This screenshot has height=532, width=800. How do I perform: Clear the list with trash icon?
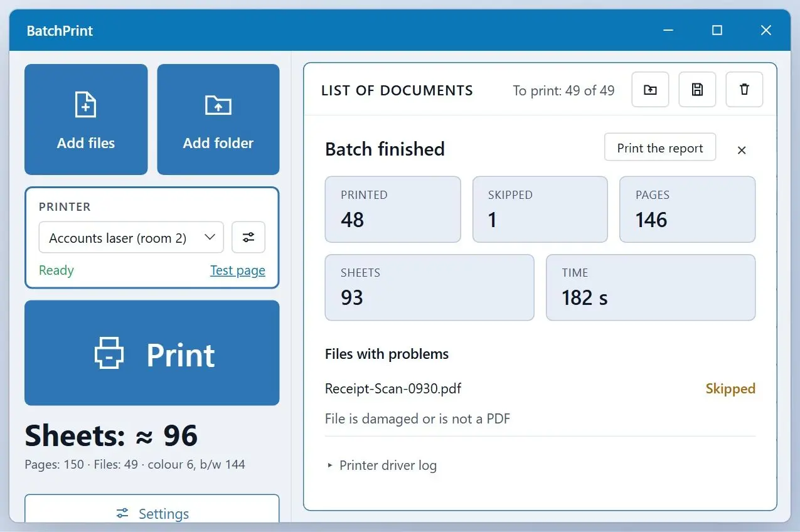[x=744, y=90]
